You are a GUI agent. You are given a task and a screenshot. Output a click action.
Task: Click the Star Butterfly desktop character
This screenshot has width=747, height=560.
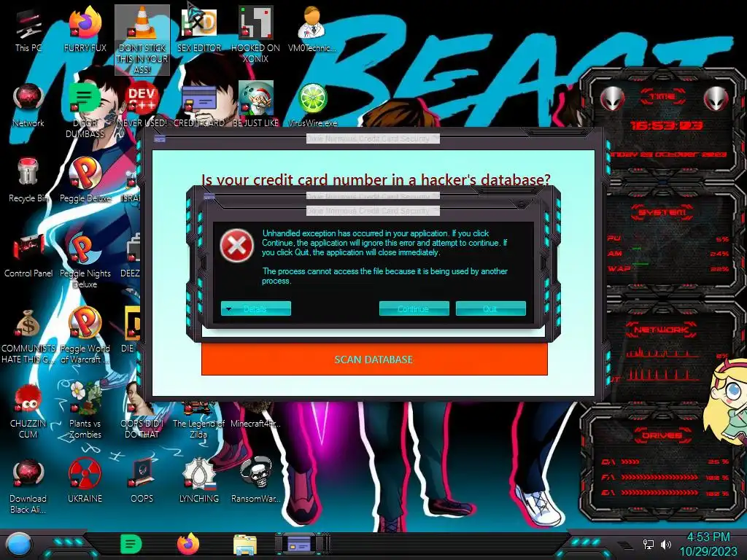(x=727, y=402)
